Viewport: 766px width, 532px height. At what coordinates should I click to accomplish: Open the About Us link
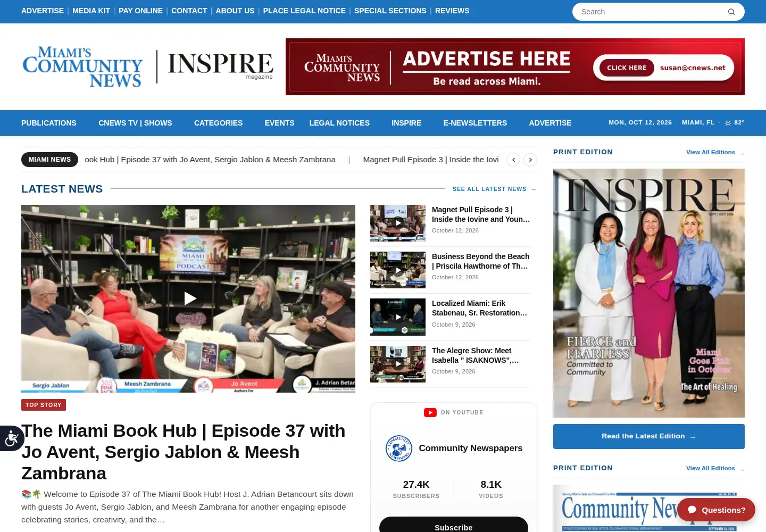coord(235,11)
